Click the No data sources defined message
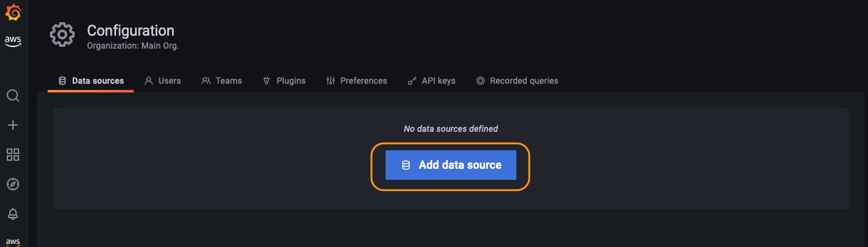Screen dimensions: 868x247 coord(450,129)
